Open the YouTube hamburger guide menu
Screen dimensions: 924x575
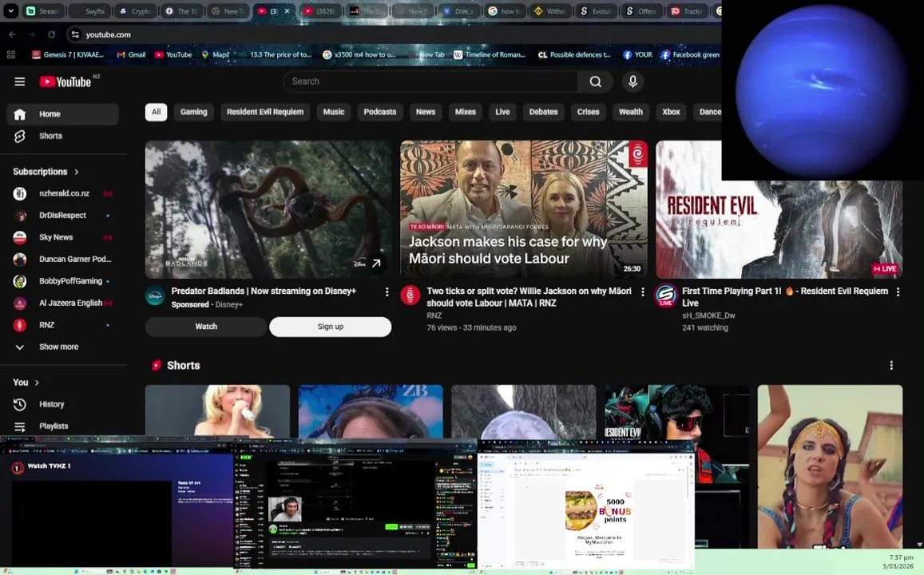pyautogui.click(x=19, y=82)
